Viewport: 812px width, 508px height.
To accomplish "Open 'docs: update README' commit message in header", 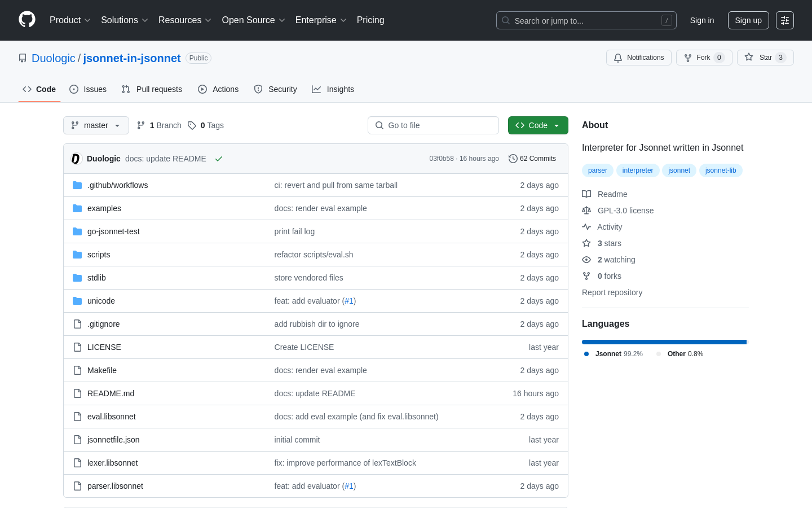I will coord(166,159).
